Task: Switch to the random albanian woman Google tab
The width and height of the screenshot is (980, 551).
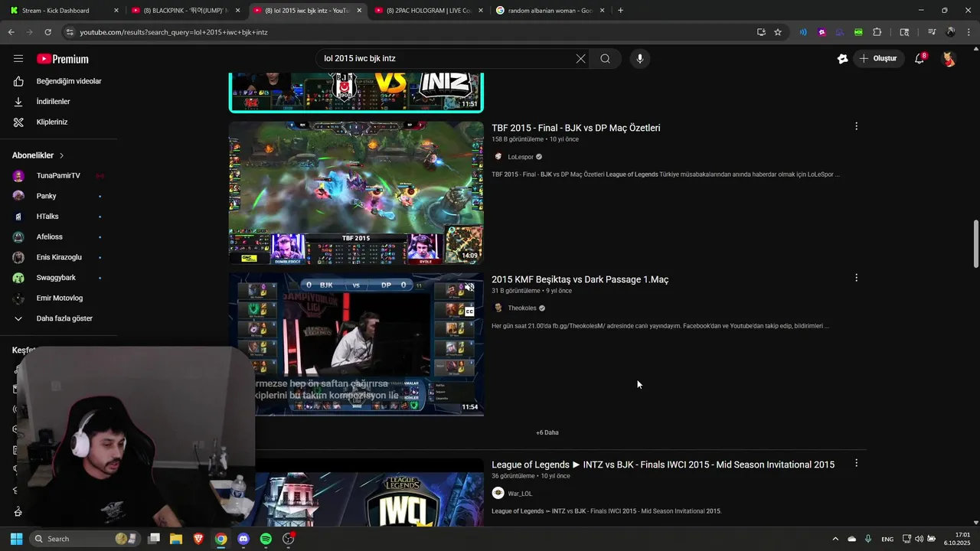Action: click(550, 11)
